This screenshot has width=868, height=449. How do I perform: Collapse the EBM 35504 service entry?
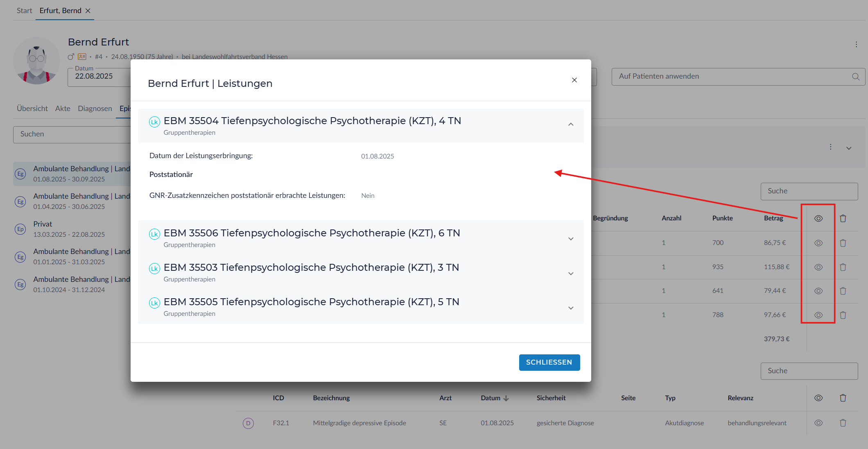[x=571, y=125]
